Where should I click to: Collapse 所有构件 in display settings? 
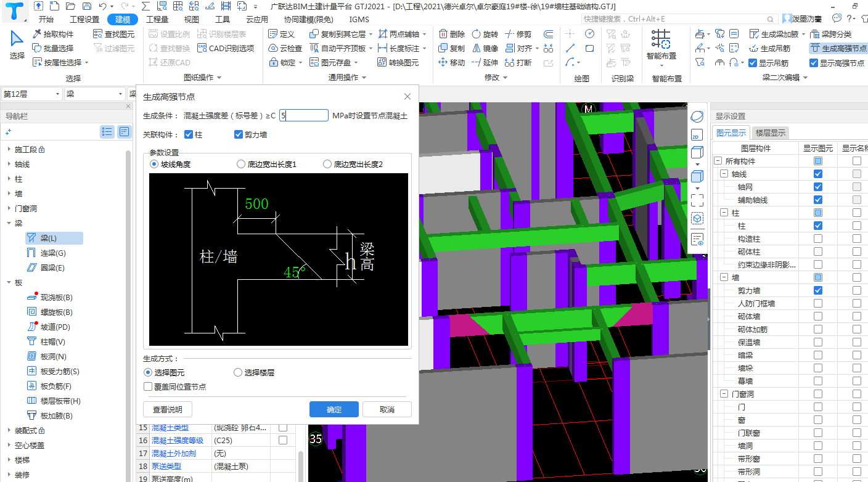pos(718,161)
